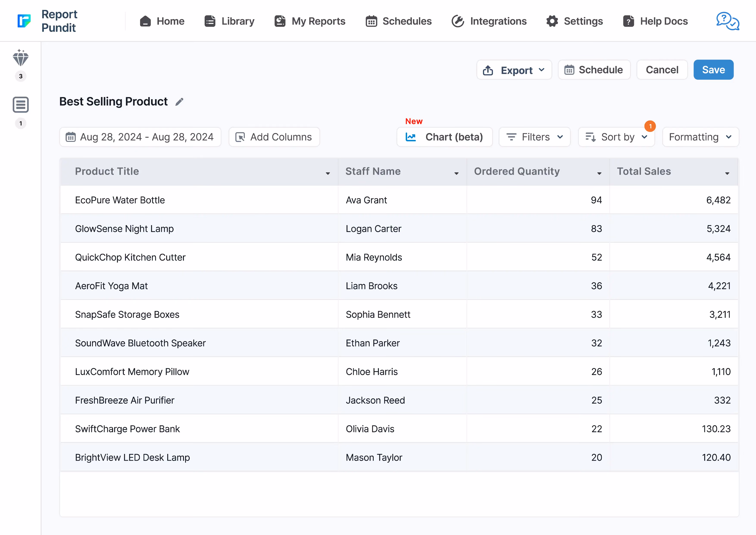
Task: Open the Export dropdown
Action: click(514, 70)
